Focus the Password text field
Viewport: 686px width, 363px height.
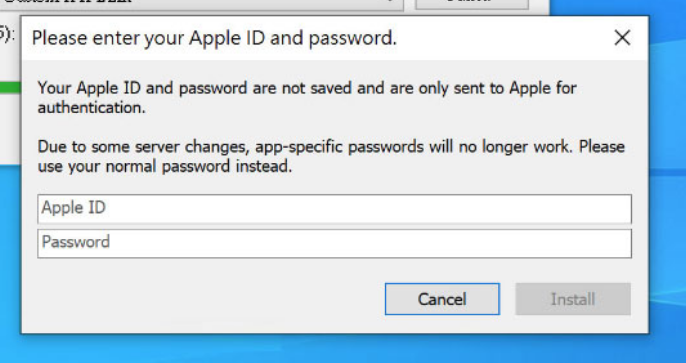point(335,244)
